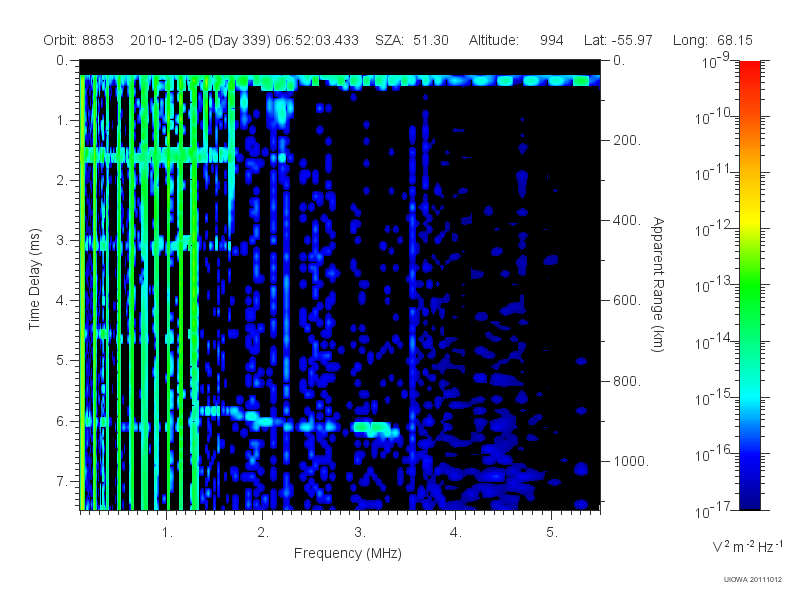
Task: Click the '10⁻¹⁶' colorbar tick label
Action: coord(714,454)
